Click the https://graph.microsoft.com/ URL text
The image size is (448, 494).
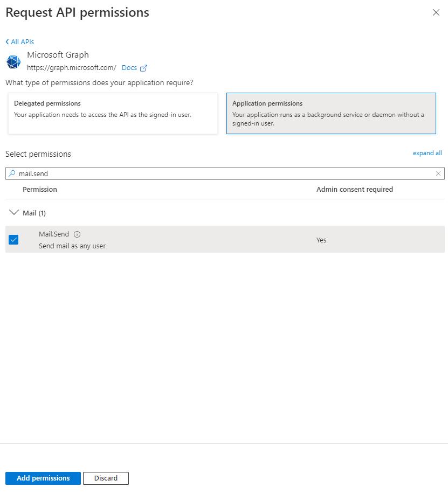(72, 68)
